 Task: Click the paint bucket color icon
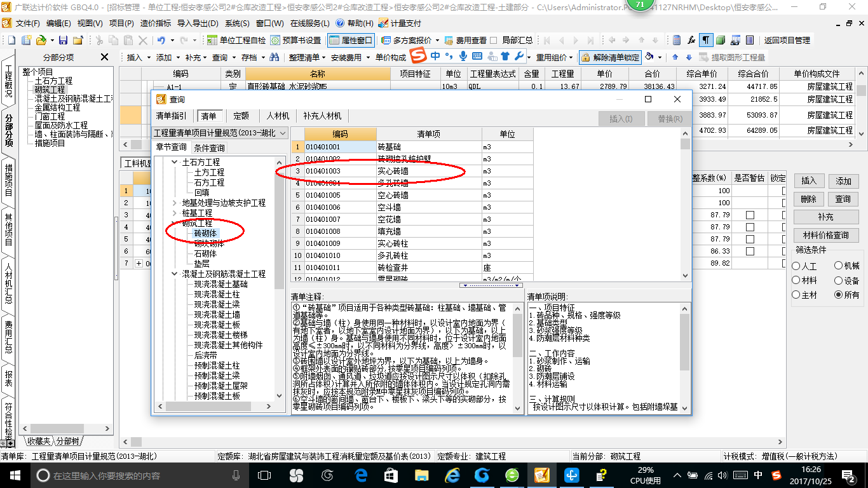pos(649,57)
